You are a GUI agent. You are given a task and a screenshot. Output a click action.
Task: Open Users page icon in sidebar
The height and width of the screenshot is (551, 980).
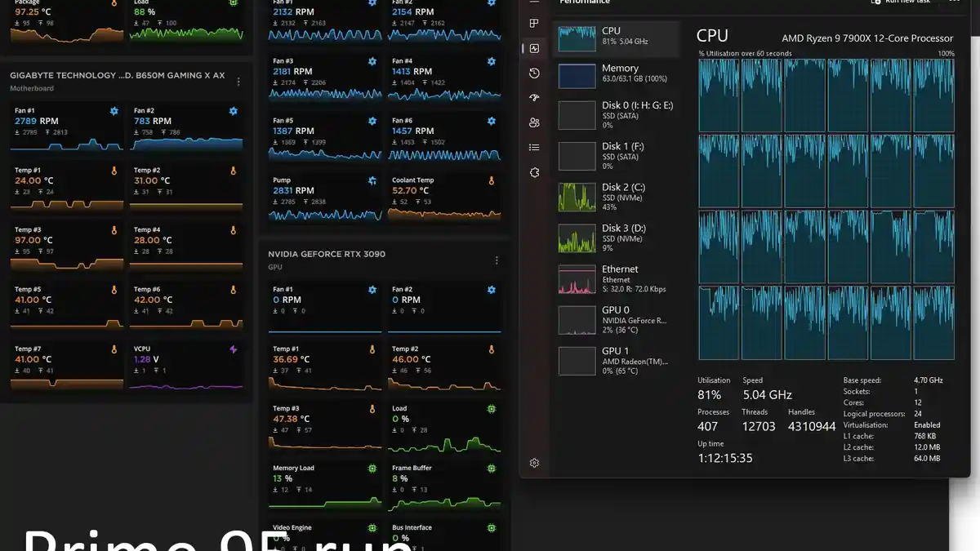[534, 122]
